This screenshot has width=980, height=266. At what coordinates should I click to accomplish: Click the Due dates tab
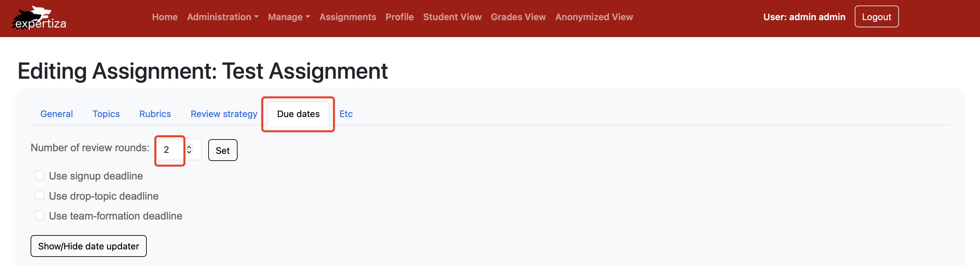[x=298, y=114]
